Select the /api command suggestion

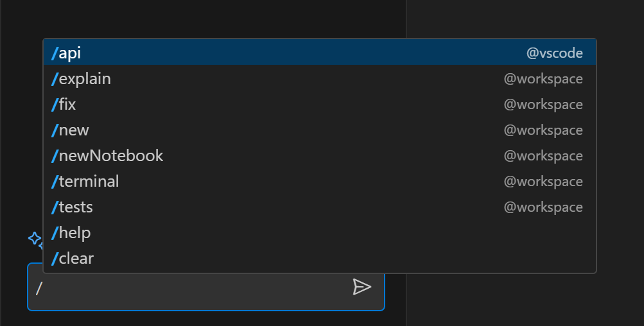pos(320,53)
